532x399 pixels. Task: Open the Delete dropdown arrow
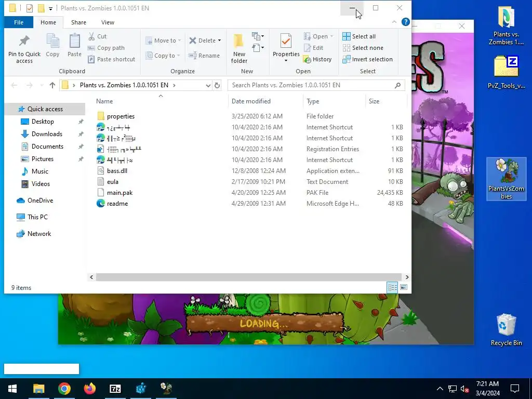(220, 41)
